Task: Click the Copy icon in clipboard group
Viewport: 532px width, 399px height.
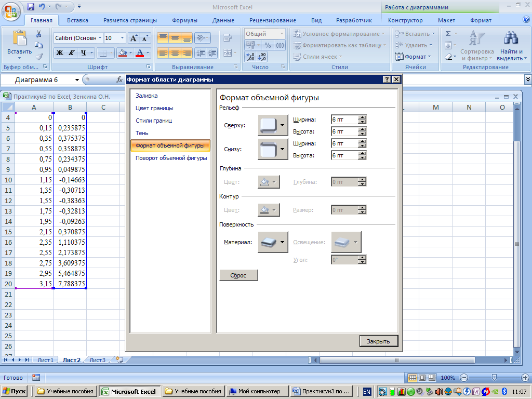Action: click(x=38, y=45)
